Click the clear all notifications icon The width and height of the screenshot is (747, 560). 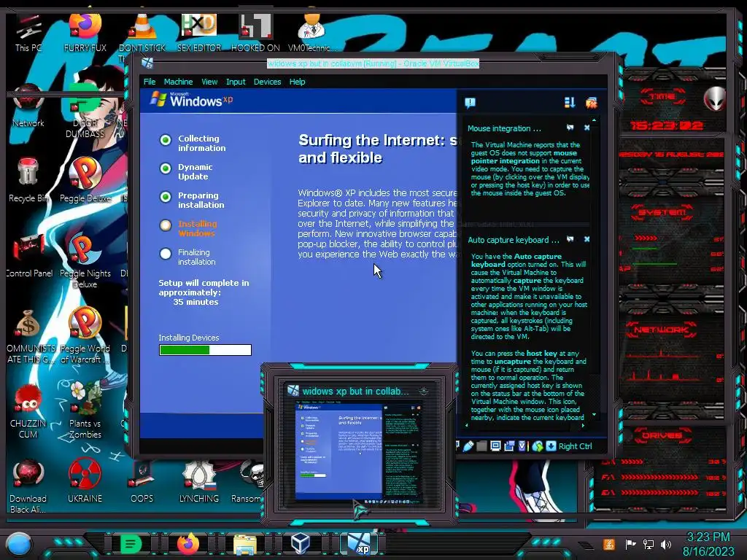tap(591, 102)
